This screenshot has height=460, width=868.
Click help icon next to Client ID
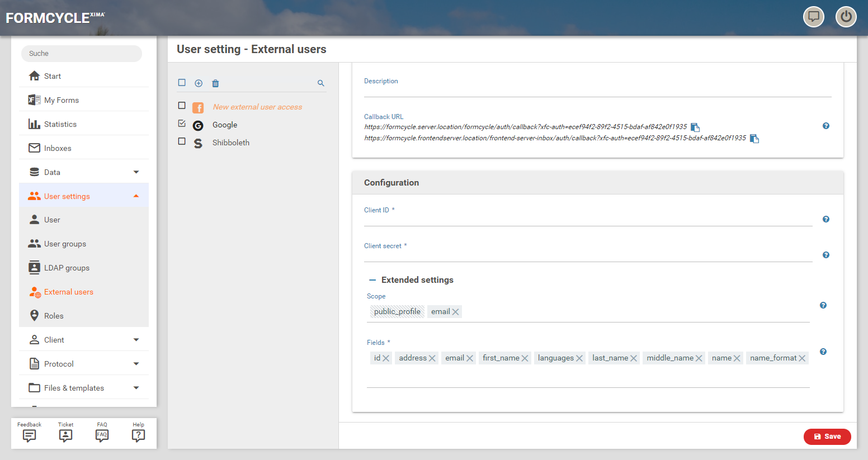click(826, 219)
